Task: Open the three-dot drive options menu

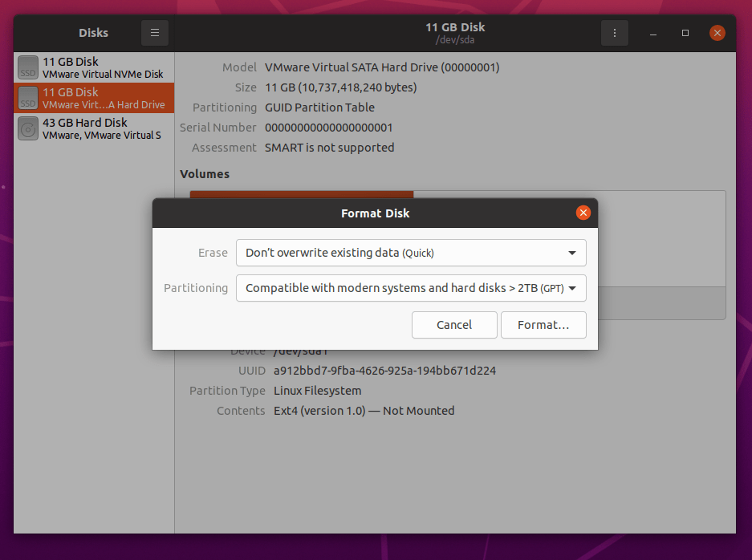Action: (614, 33)
